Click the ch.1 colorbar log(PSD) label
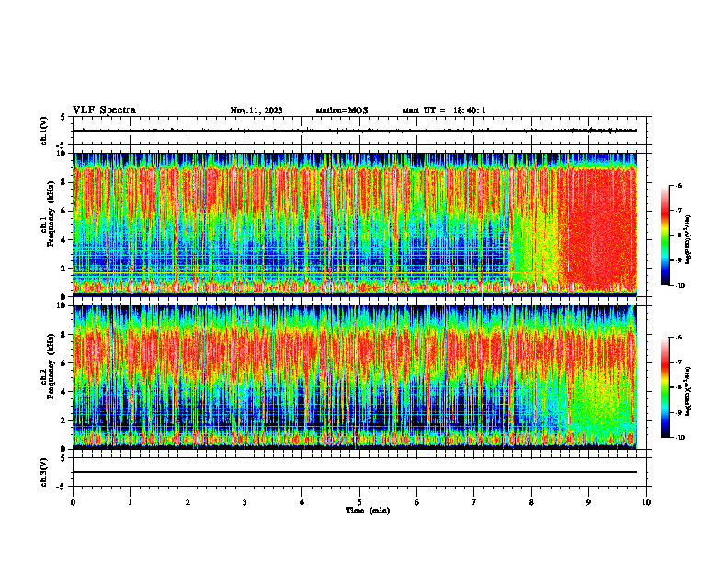This screenshot has width=728, height=563. 688,240
